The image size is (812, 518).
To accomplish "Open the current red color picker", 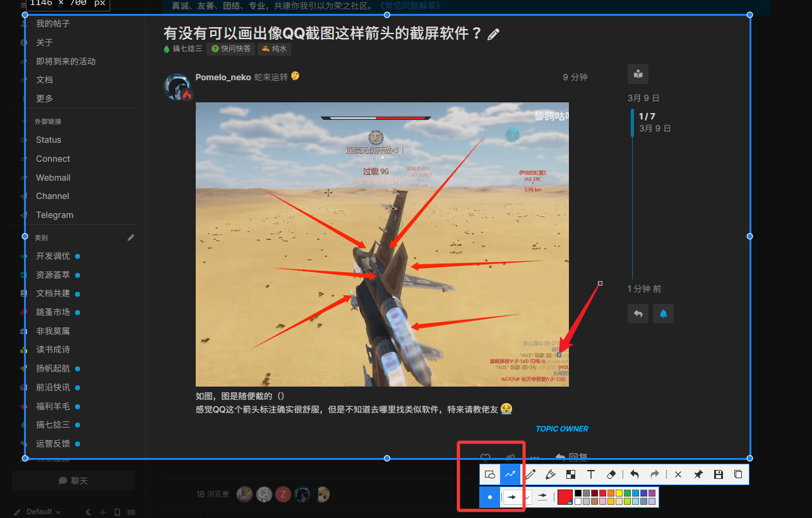I will pos(565,497).
